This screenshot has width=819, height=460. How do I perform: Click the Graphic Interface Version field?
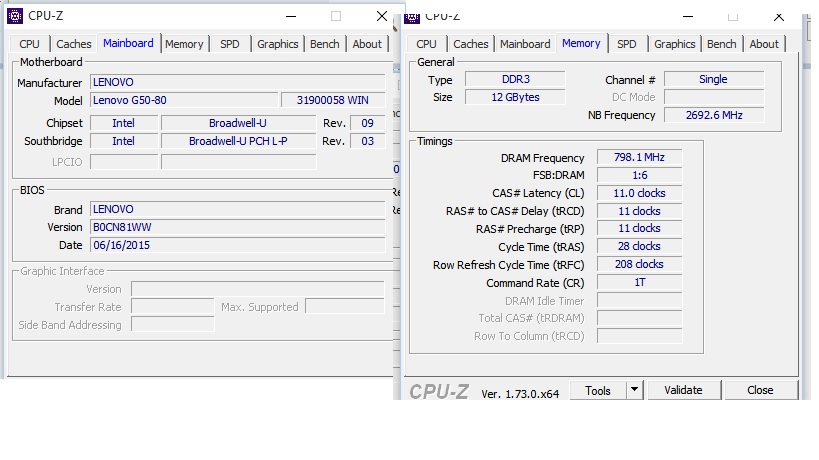pos(258,289)
